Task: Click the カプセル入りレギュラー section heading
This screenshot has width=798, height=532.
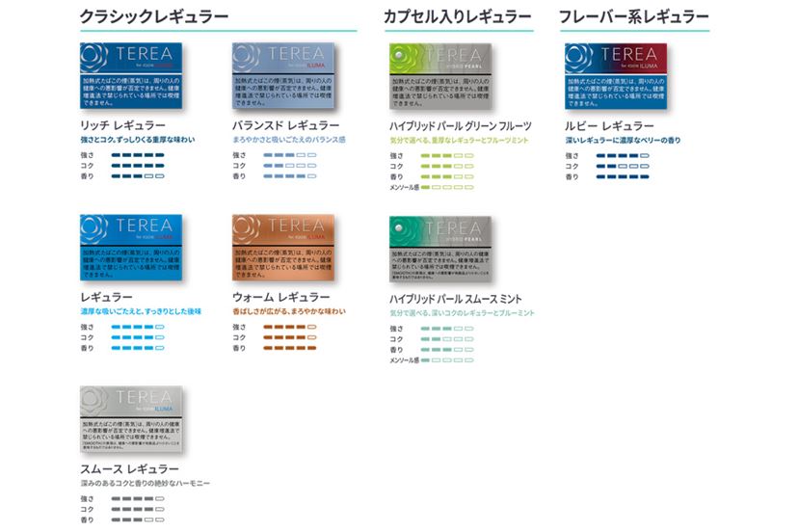Action: coord(458,16)
